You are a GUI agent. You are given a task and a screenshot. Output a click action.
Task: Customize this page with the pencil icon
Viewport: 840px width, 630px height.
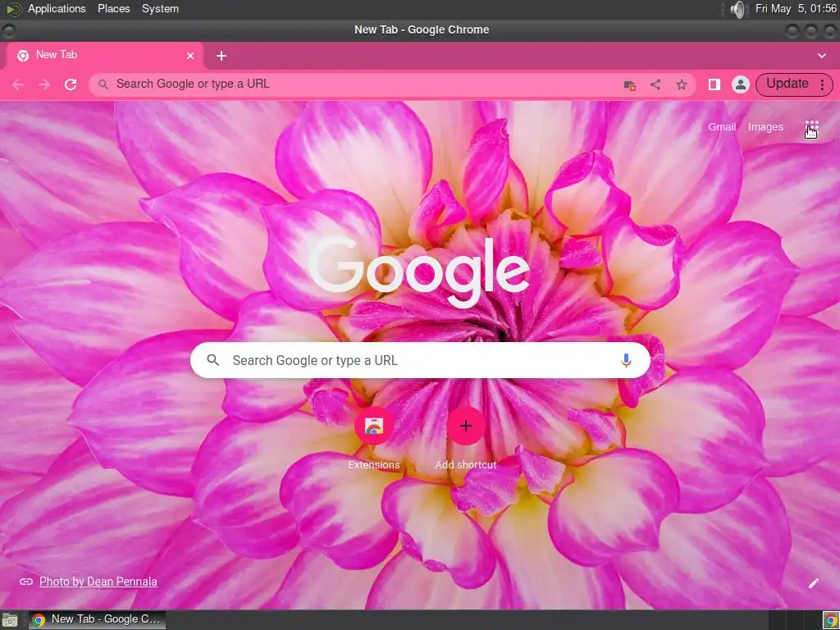pyautogui.click(x=813, y=583)
